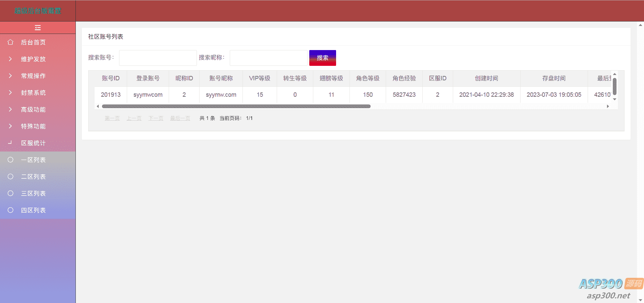
Task: Collapse the 区服统计 menu section
Action: (33, 143)
